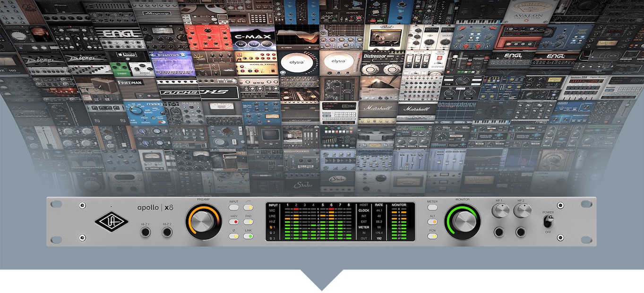Click the HP 2 volume knob
This screenshot has width=644, height=293.
click(522, 210)
